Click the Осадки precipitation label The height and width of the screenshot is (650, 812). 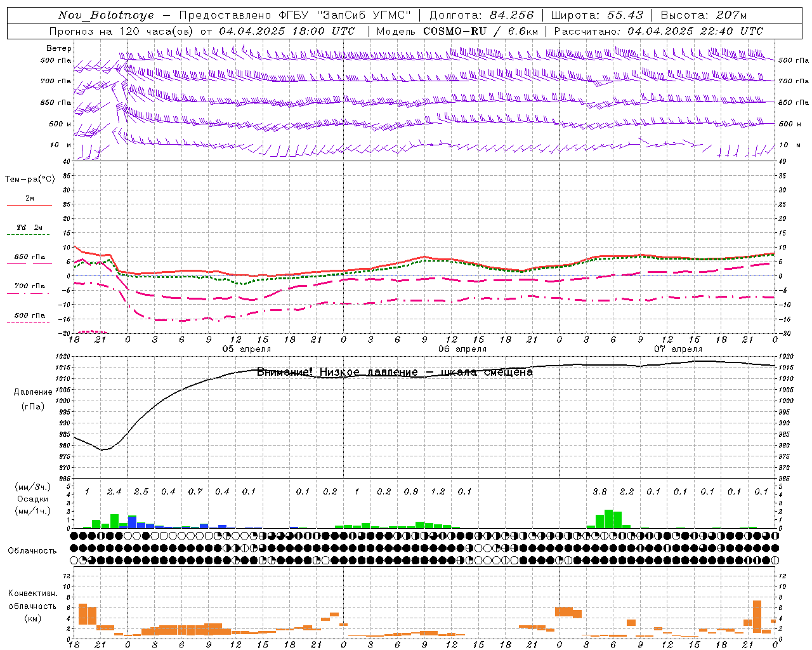tap(33, 499)
